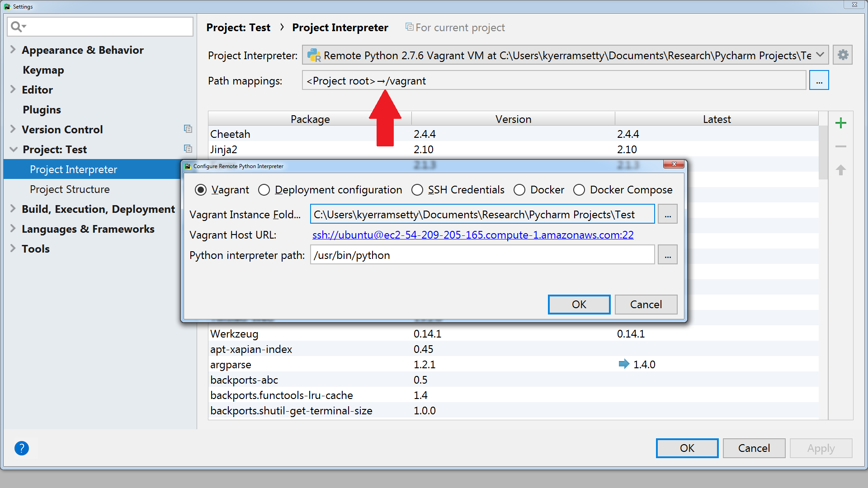Viewport: 868px width, 488px height.
Task: Select the apt-xapian-index package row
Action: point(513,349)
